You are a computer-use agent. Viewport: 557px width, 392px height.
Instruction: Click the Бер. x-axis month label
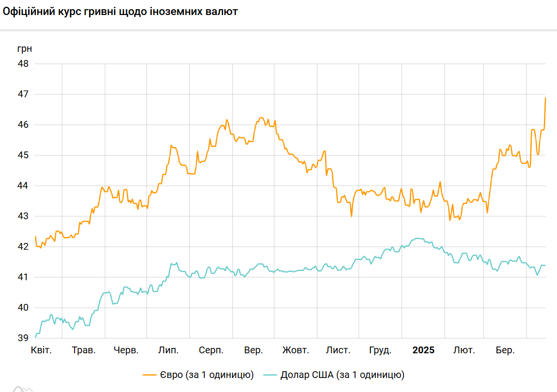505,350
